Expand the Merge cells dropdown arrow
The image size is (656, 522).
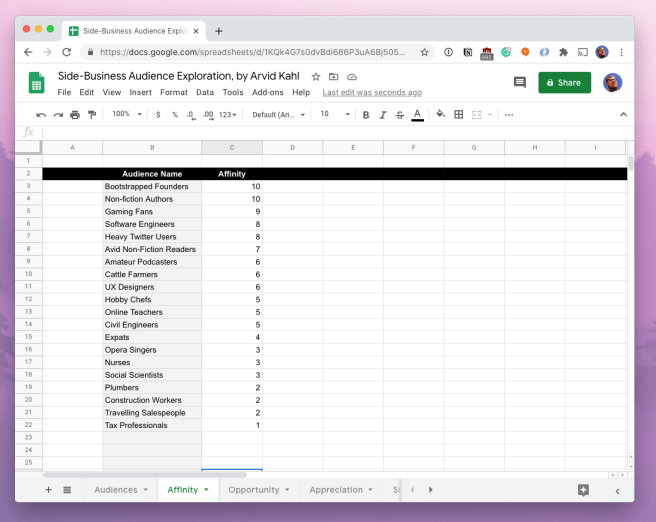489,115
